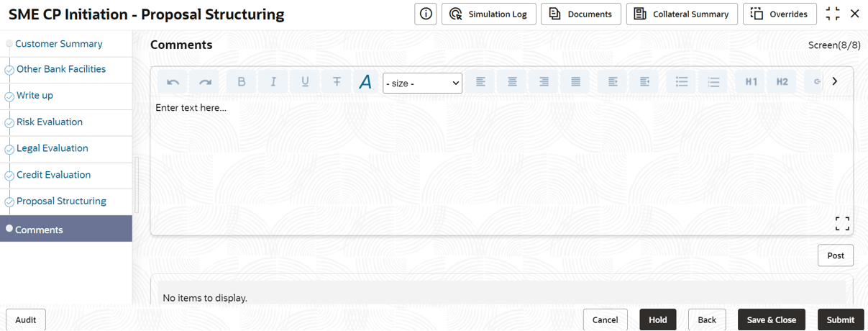Image resolution: width=868 pixels, height=331 pixels.
Task: Save & Close the task
Action: pyautogui.click(x=772, y=319)
